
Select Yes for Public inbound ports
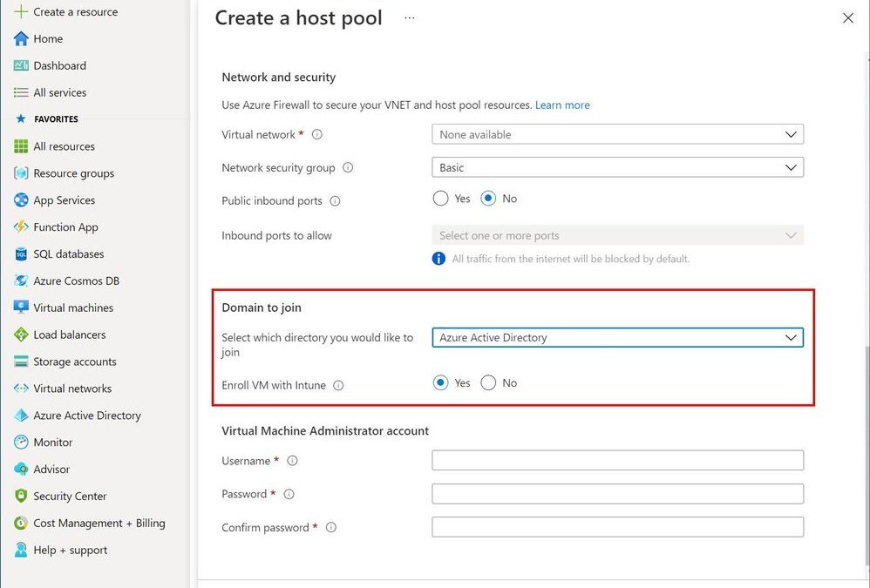[x=440, y=199]
